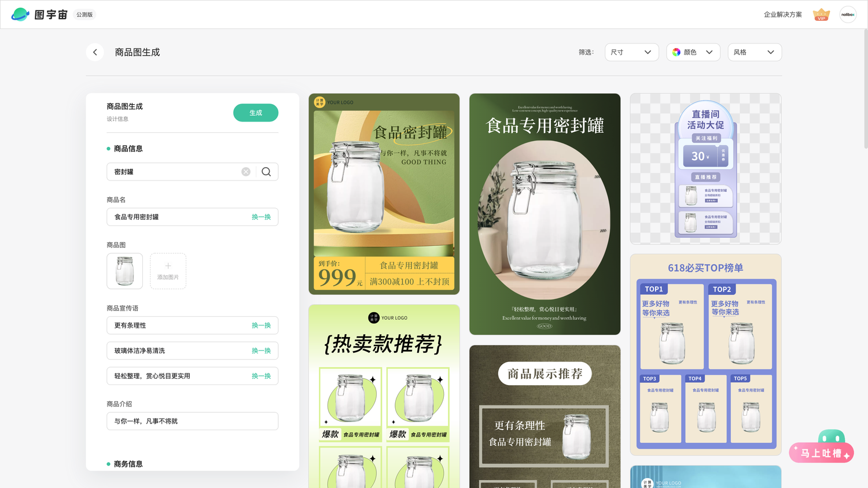Open the 618必买TOP榜单 template

(x=705, y=354)
